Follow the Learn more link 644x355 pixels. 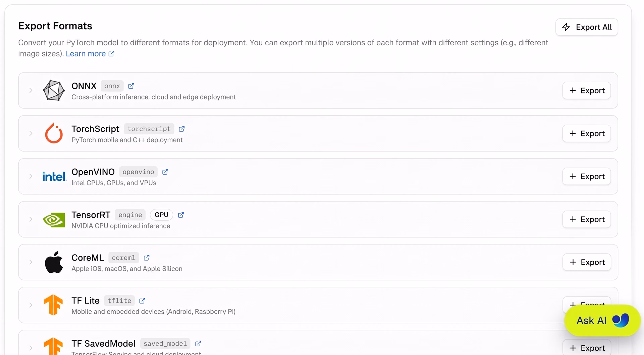(90, 54)
